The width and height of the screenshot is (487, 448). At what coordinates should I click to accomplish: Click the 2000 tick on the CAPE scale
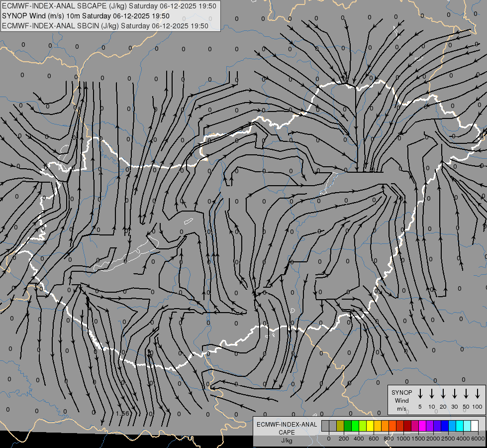[433, 439]
